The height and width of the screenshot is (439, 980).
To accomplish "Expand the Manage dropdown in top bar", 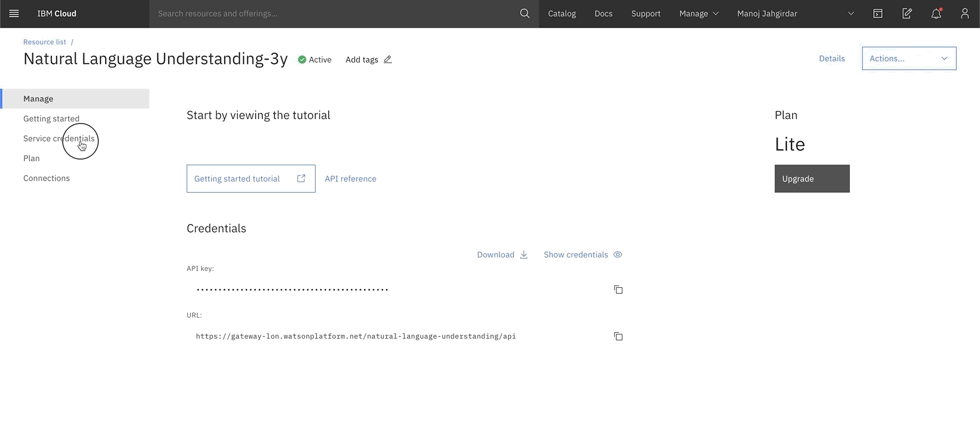I will (699, 13).
